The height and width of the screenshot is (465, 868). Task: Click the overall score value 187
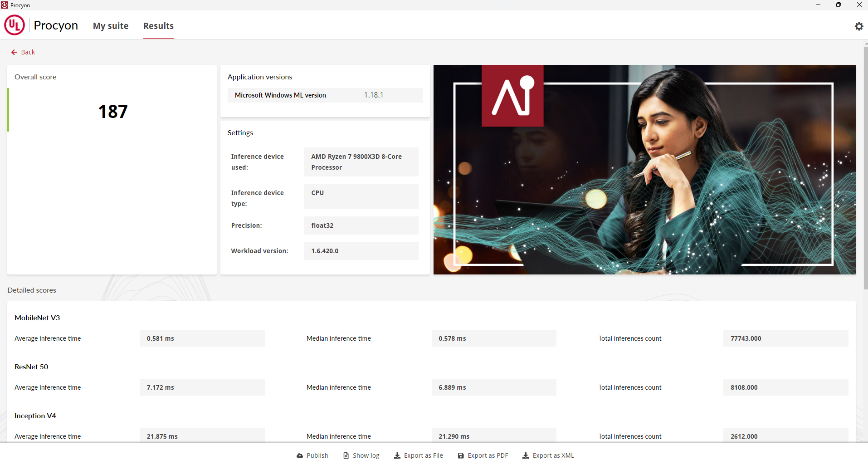(x=113, y=112)
